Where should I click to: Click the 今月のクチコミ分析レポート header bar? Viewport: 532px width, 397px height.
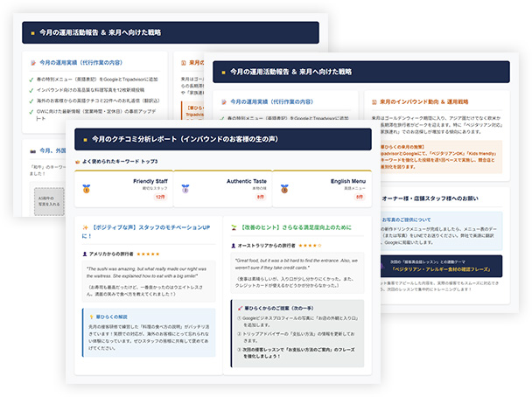[223, 139]
